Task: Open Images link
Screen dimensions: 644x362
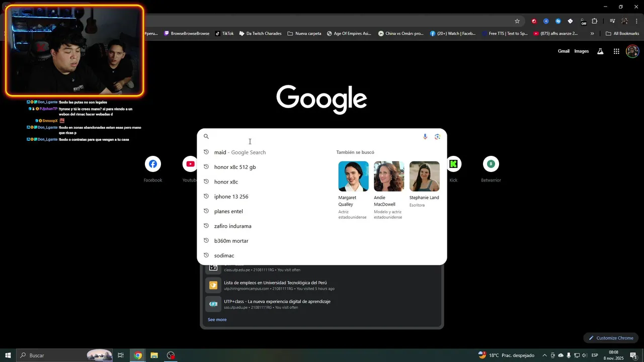Action: click(582, 51)
